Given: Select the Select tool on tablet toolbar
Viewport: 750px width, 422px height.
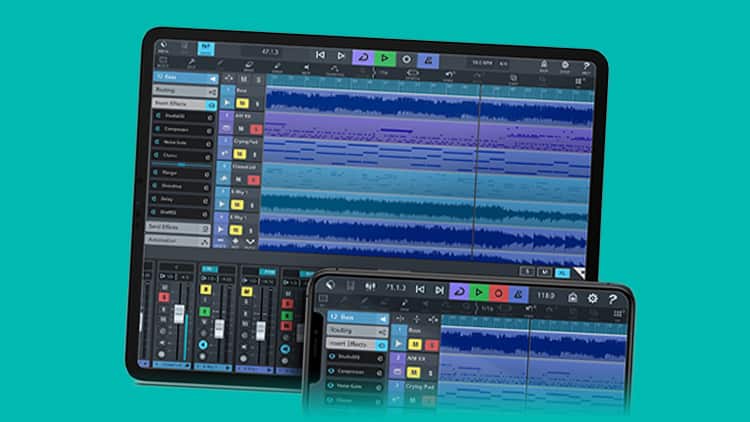Looking at the screenshot, I should click(x=163, y=61).
